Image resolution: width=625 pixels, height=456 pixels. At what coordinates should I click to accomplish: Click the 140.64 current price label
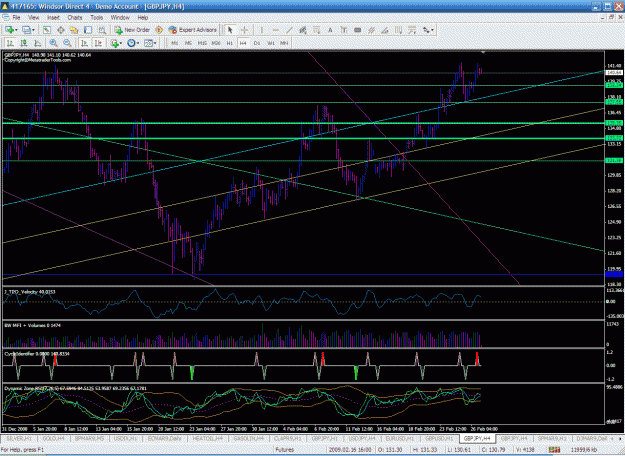(614, 73)
